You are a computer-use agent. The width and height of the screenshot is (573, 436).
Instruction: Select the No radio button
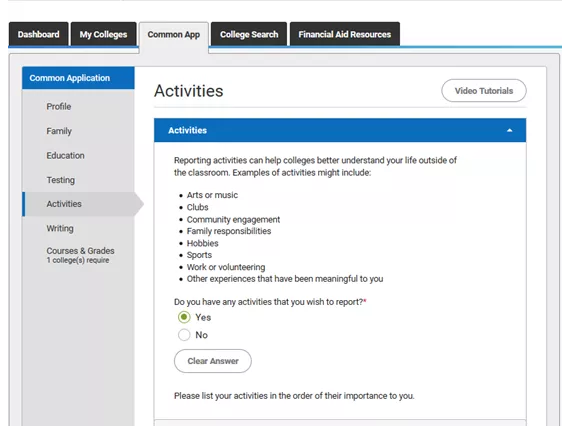(x=184, y=335)
